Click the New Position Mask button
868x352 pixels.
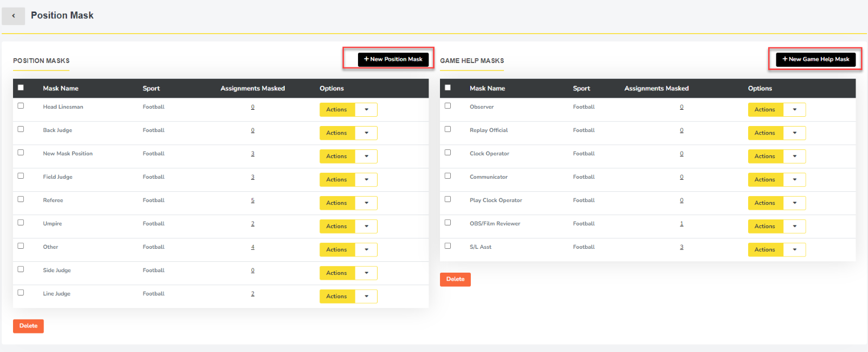coord(393,59)
